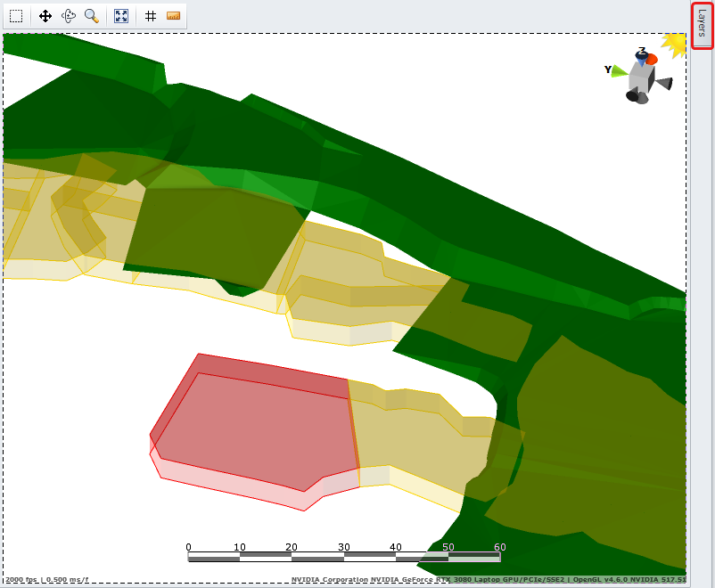Click the green Y-axis cone on gizmo

pyautogui.click(x=619, y=70)
